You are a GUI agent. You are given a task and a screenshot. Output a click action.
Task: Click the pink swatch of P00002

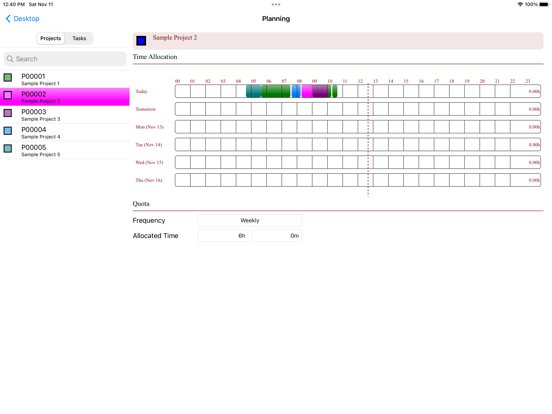click(x=8, y=95)
